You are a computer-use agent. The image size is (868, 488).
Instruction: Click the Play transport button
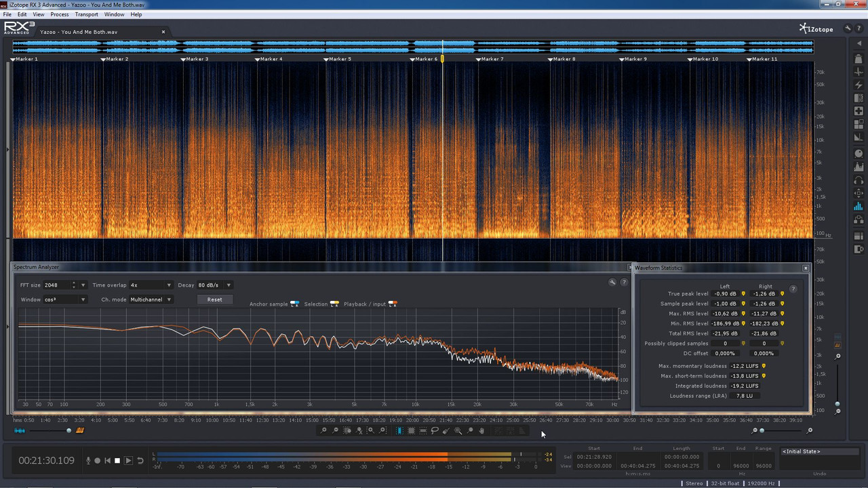(128, 460)
